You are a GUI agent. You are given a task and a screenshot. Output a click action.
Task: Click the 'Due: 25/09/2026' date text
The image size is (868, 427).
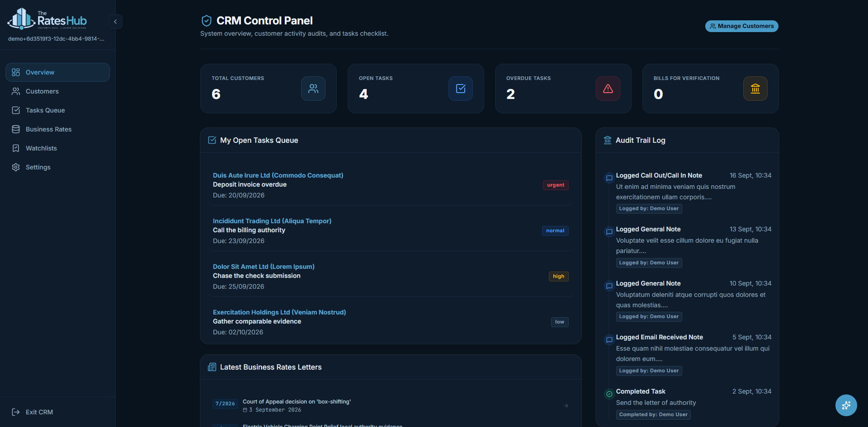[x=238, y=286]
